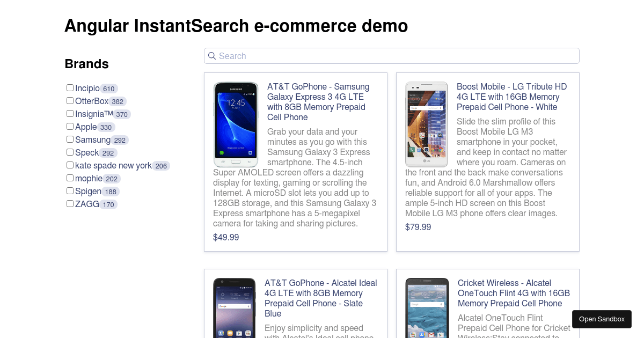644x338 pixels.
Task: Enable kate spade new york filter
Action: point(70,165)
